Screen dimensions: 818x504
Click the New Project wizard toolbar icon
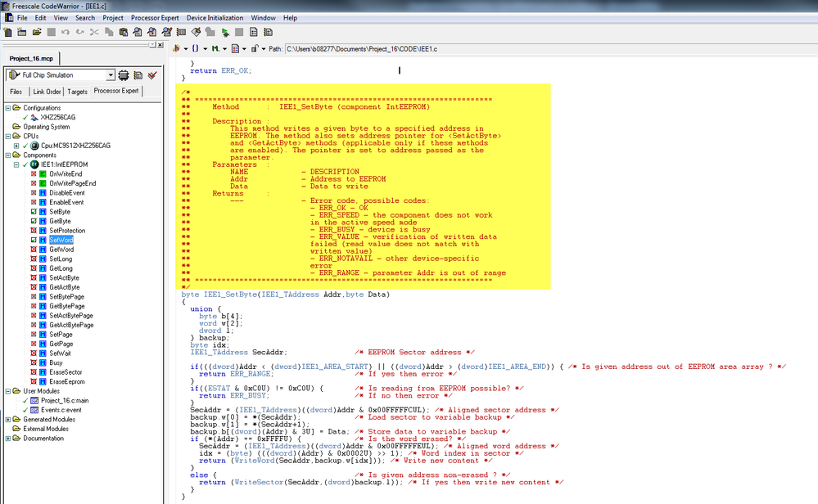22,32
